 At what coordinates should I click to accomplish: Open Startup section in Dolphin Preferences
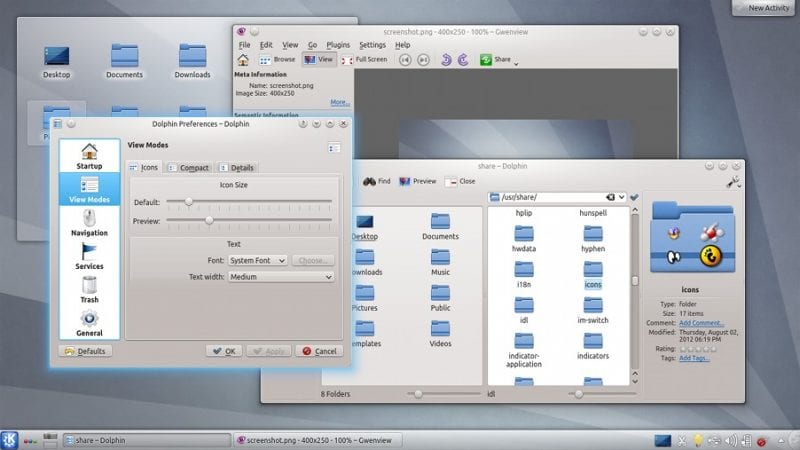(89, 157)
